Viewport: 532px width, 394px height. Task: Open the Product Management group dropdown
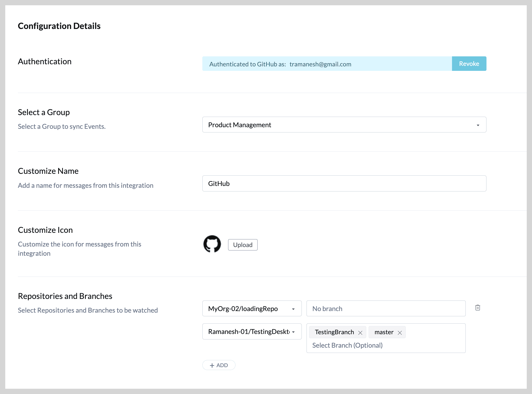click(x=344, y=125)
